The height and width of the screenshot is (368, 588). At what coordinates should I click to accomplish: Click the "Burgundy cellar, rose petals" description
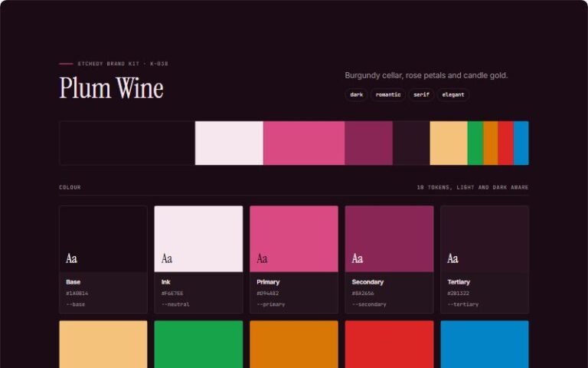coord(426,75)
